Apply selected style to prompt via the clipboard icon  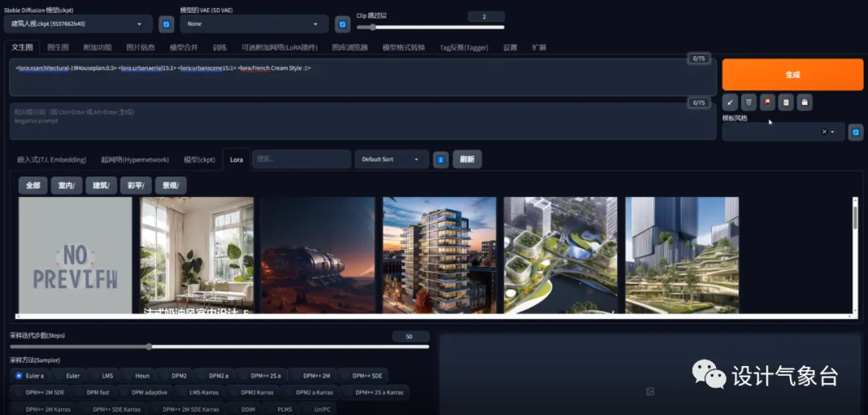[x=785, y=102]
